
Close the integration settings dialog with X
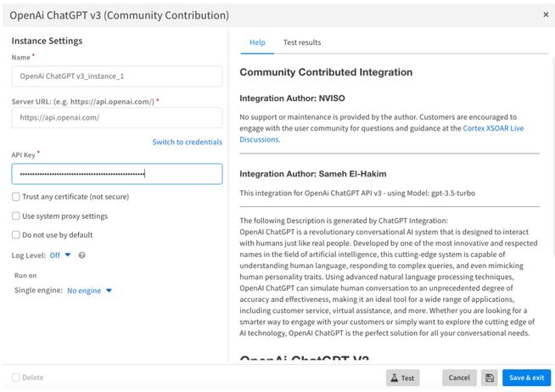pos(545,14)
